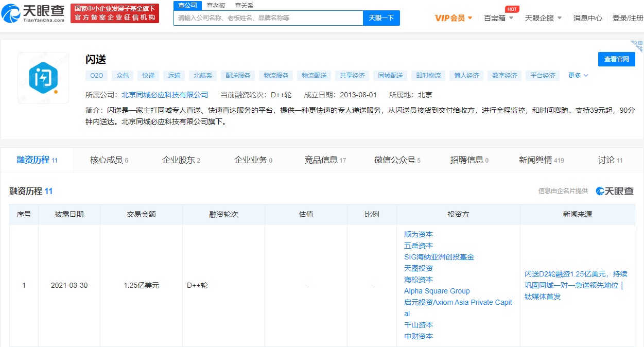The image size is (644, 347).
Task: Click the corner QR code icon
Action: coord(637,46)
